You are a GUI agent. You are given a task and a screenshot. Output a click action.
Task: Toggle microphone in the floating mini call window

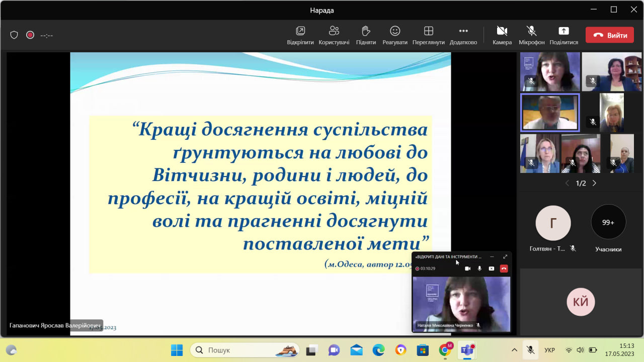pos(479,268)
